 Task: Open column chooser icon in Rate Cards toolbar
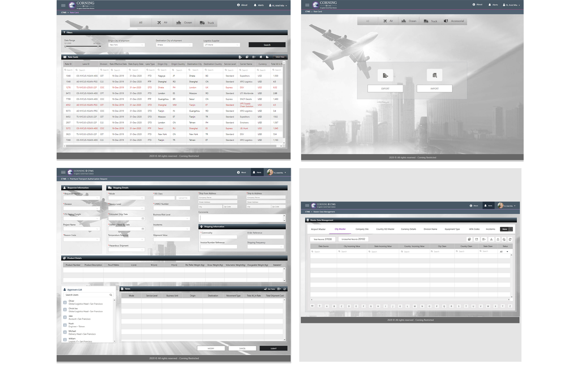pyautogui.click(x=254, y=57)
